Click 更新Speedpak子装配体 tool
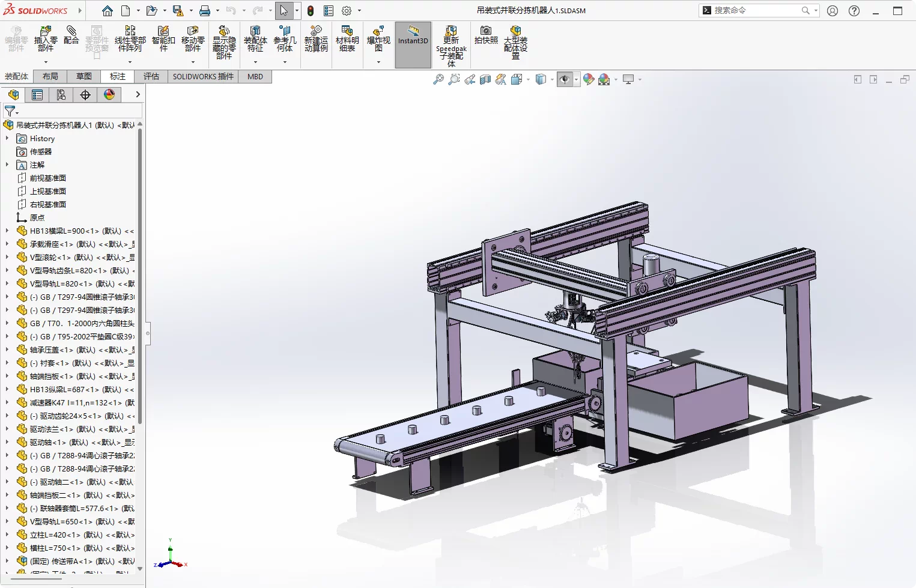This screenshot has height=588, width=916. click(451, 46)
